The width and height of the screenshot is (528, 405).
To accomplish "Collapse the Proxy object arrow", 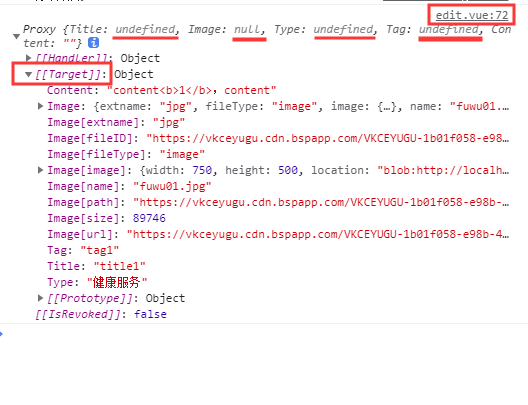I will click(x=16, y=36).
